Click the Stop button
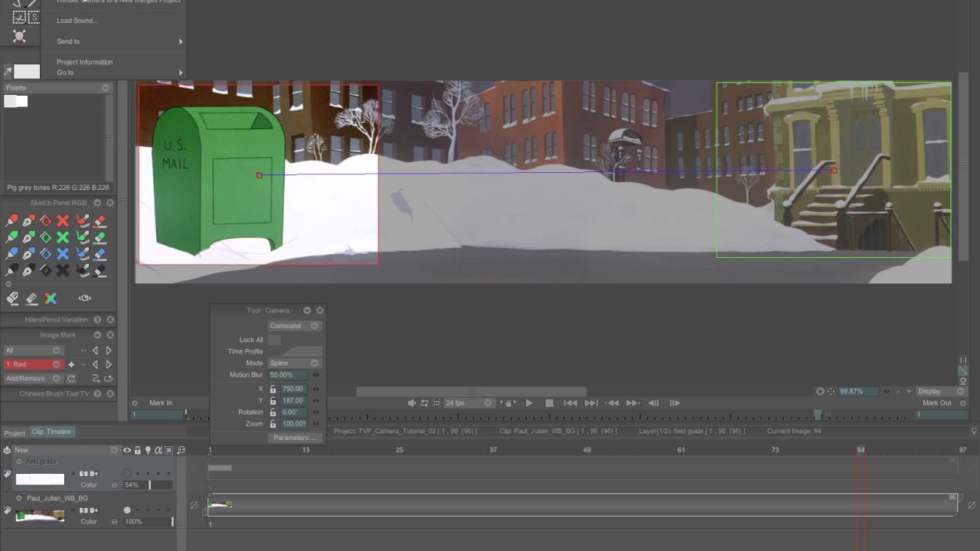This screenshot has height=551, width=980. pyautogui.click(x=549, y=403)
